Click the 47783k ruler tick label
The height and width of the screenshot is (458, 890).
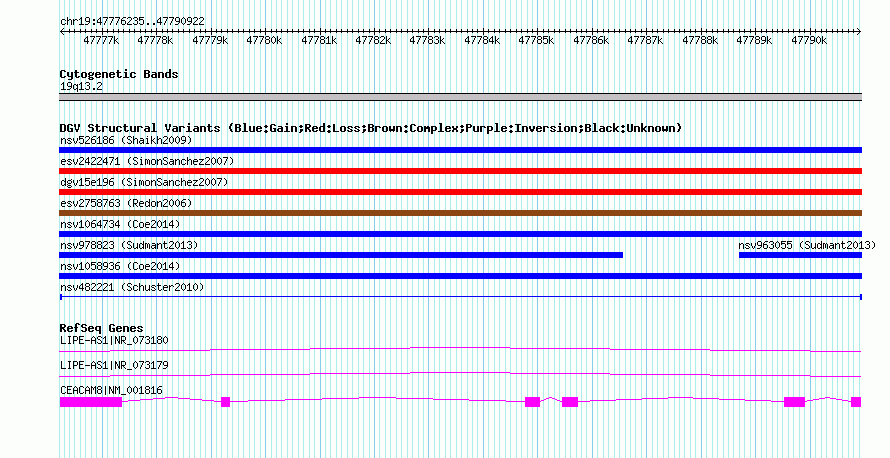pyautogui.click(x=427, y=41)
